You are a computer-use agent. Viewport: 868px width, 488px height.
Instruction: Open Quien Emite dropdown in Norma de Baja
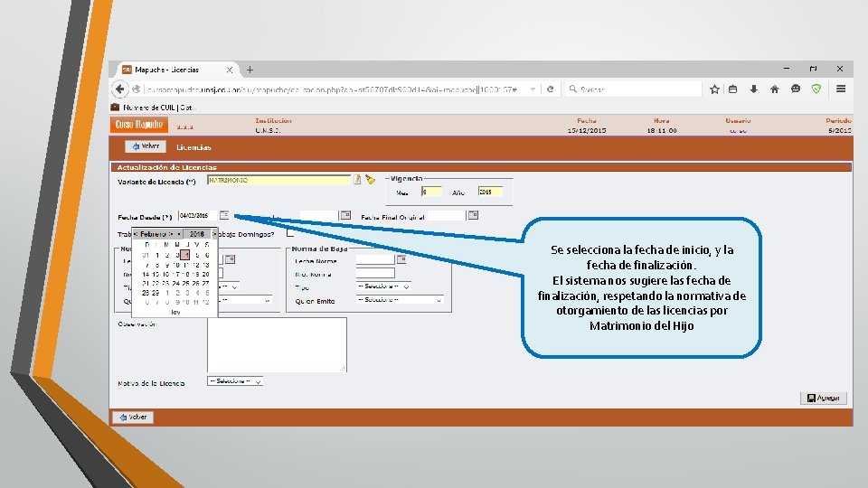coord(400,300)
